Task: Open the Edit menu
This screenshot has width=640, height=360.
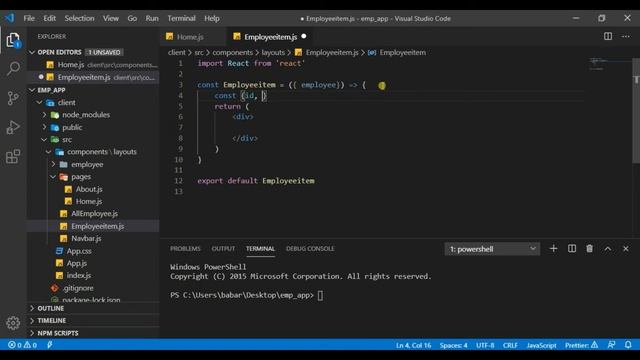Action: click(x=49, y=18)
